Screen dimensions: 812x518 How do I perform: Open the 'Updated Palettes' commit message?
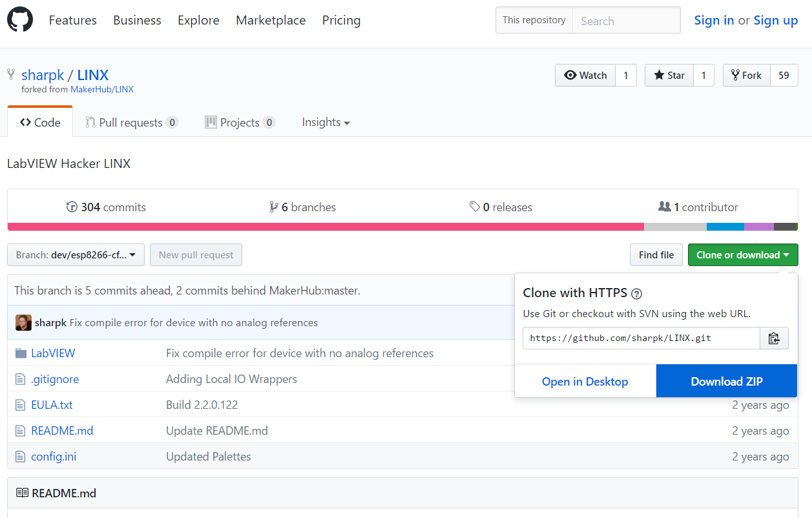209,457
